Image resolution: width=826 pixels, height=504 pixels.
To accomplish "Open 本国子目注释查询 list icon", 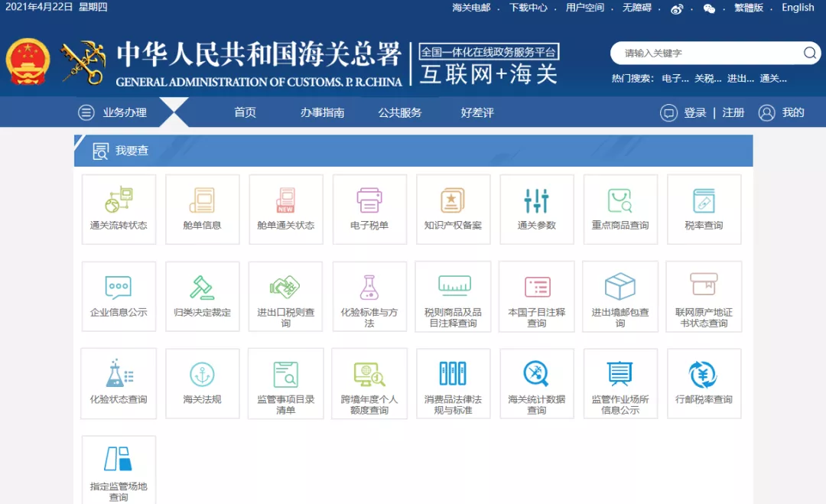I will pyautogui.click(x=538, y=287).
